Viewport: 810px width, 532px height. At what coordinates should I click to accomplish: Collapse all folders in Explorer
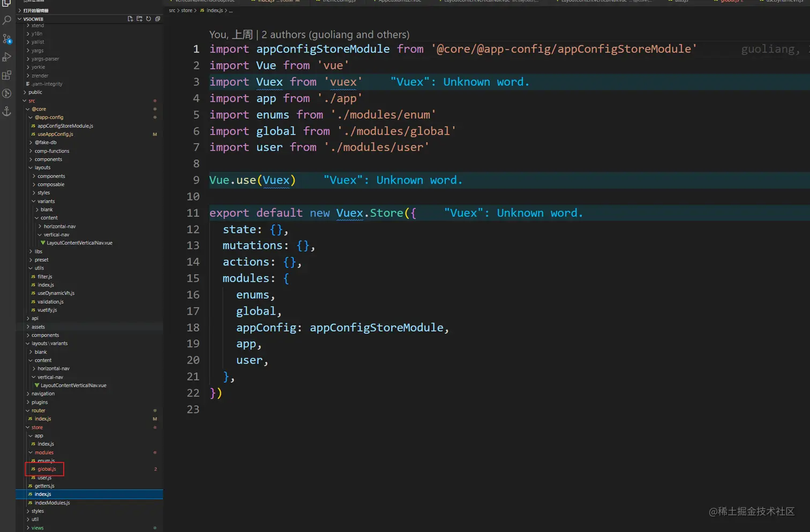[157, 19]
